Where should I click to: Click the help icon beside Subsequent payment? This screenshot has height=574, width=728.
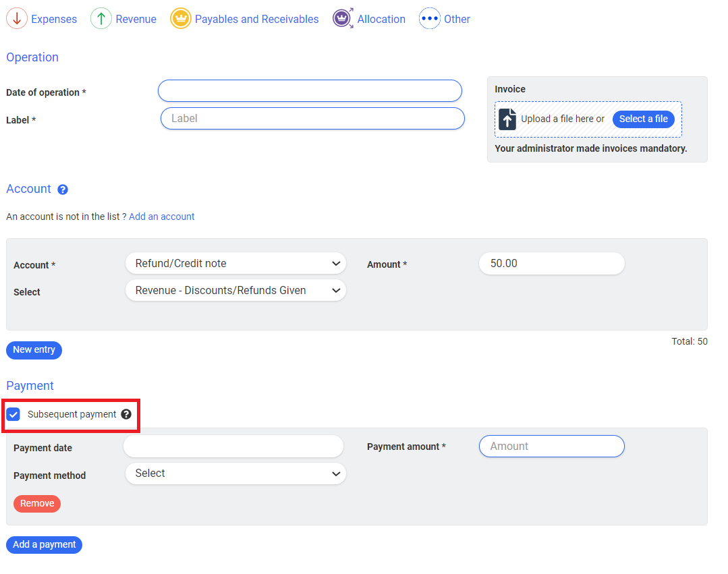(126, 414)
